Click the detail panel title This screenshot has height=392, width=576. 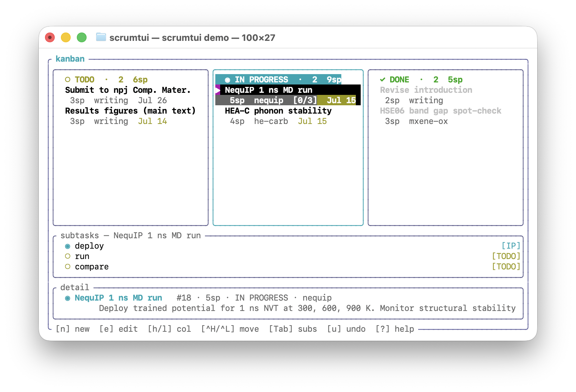[75, 287]
